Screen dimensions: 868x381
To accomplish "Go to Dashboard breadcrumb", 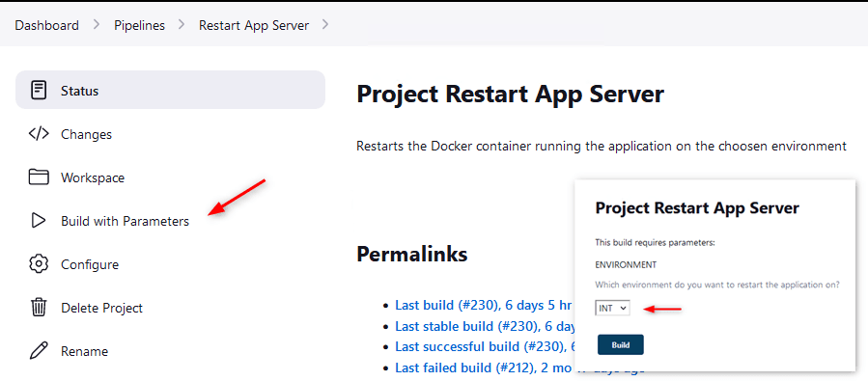I will coord(47,25).
